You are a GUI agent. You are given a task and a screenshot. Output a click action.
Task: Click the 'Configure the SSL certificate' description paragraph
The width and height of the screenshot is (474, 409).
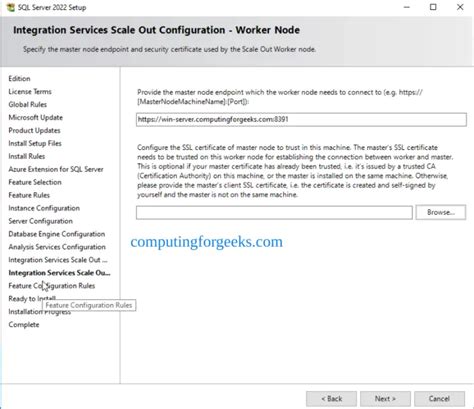coord(295,171)
